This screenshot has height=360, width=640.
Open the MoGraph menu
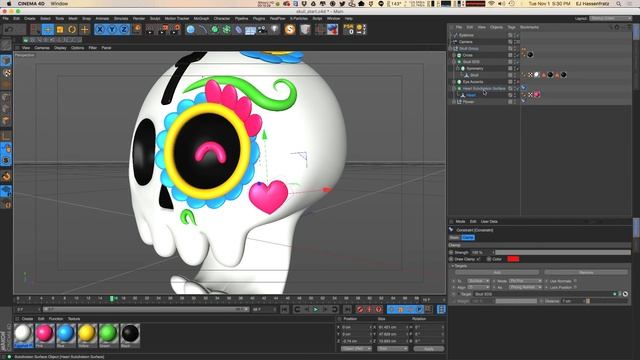tap(201, 19)
